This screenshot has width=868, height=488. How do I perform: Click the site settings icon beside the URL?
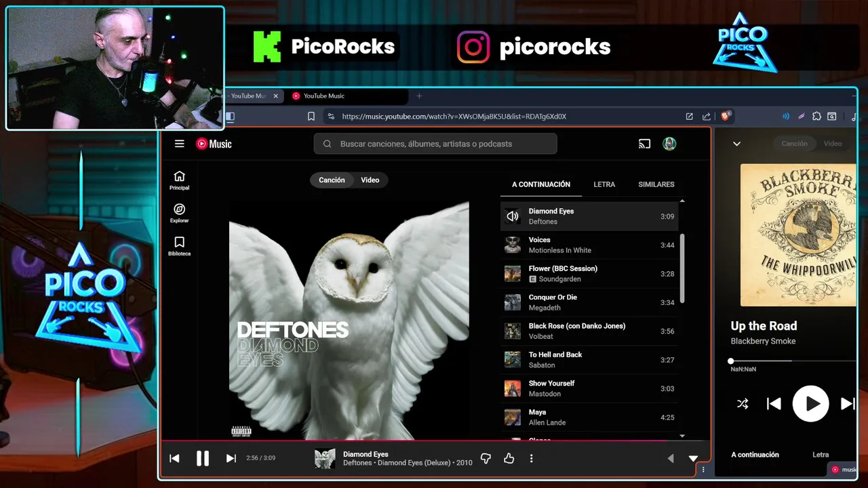coord(330,117)
